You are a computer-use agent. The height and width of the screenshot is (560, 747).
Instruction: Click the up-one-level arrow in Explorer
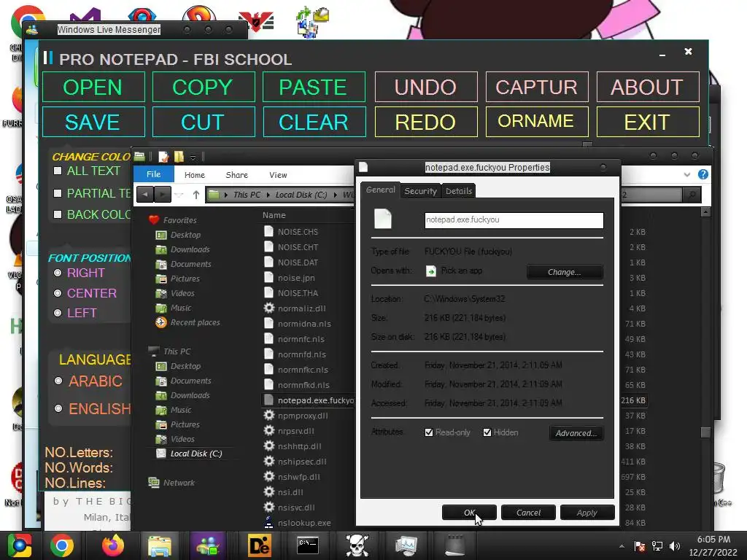(196, 194)
